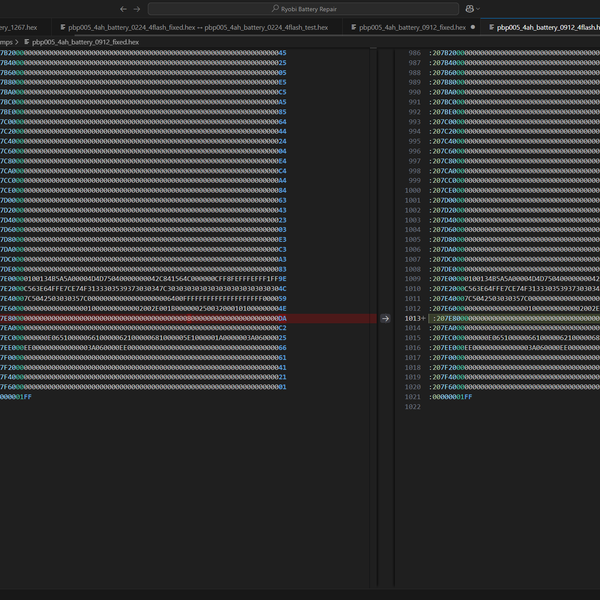This screenshot has height=600, width=600.
Task: Click left pane 7E20 line ending 304C
Action: pos(143,289)
